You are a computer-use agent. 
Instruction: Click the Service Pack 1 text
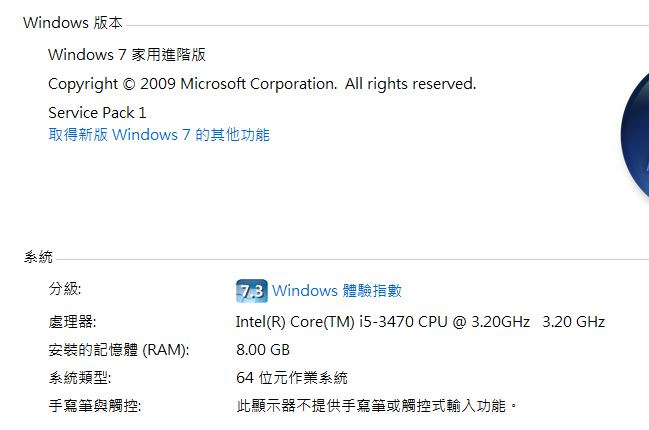97,112
